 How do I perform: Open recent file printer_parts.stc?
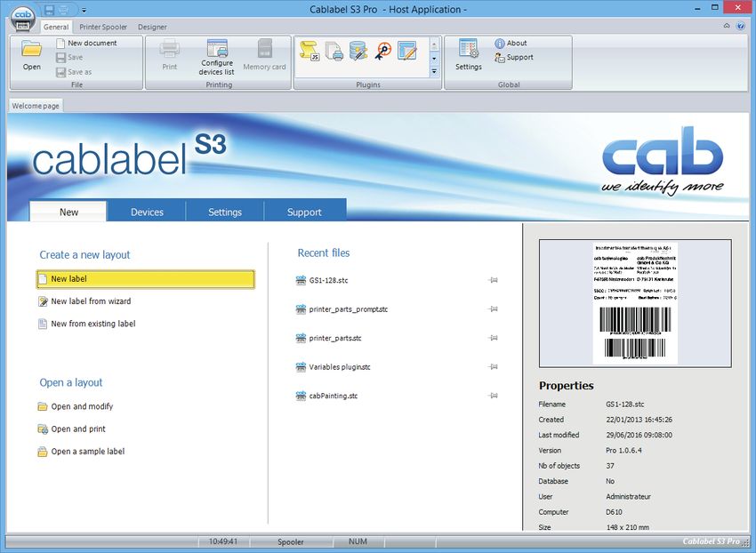click(328, 338)
